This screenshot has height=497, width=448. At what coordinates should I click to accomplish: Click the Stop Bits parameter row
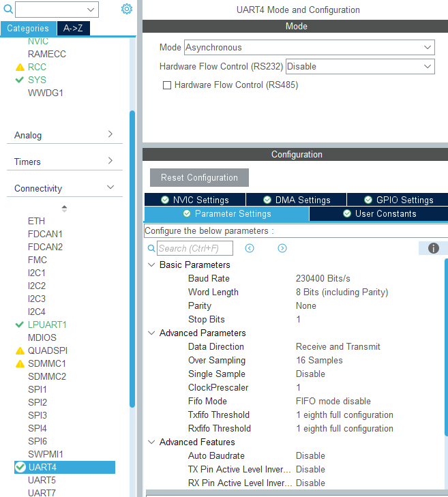[295, 320]
